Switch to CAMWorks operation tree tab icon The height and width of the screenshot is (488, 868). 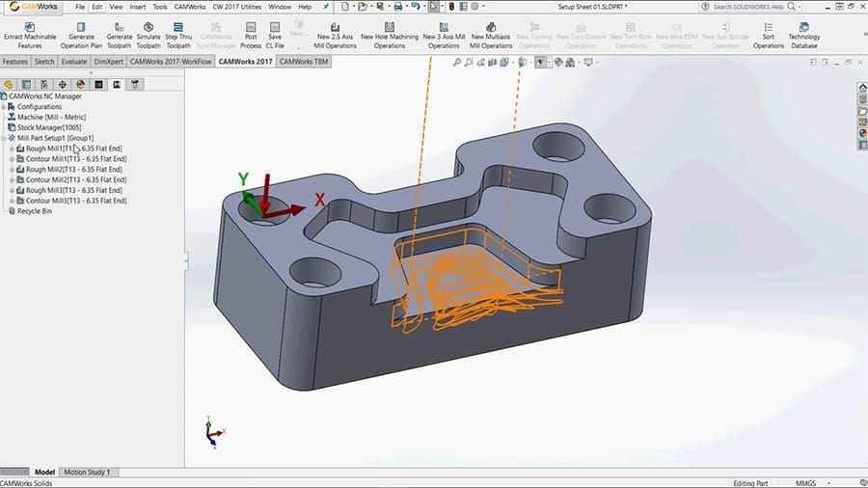click(117, 84)
